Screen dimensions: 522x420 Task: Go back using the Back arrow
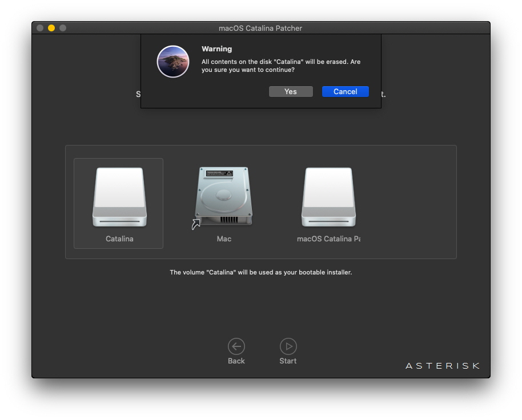pyautogui.click(x=236, y=346)
